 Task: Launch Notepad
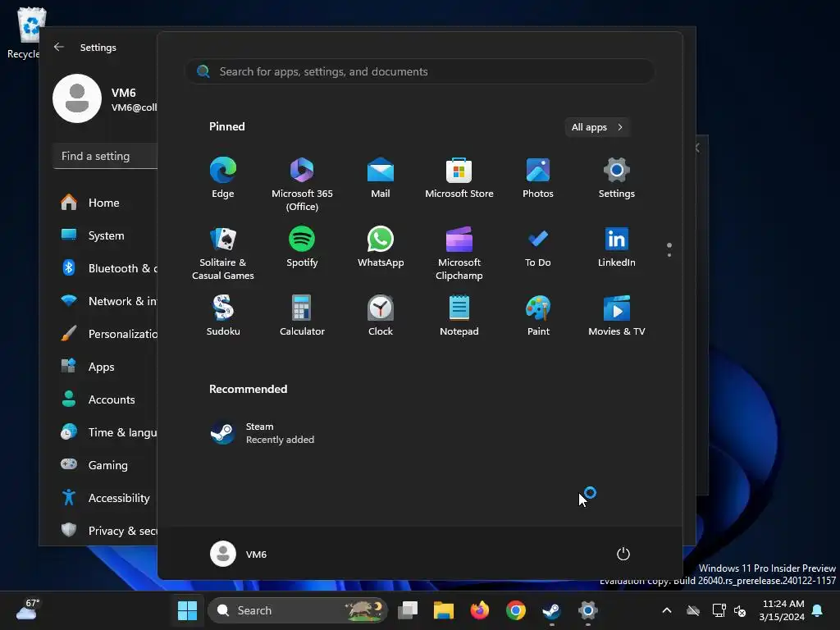click(459, 316)
